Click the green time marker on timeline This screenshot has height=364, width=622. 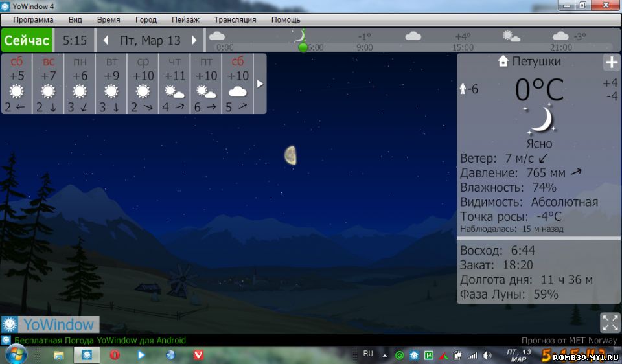tap(303, 47)
